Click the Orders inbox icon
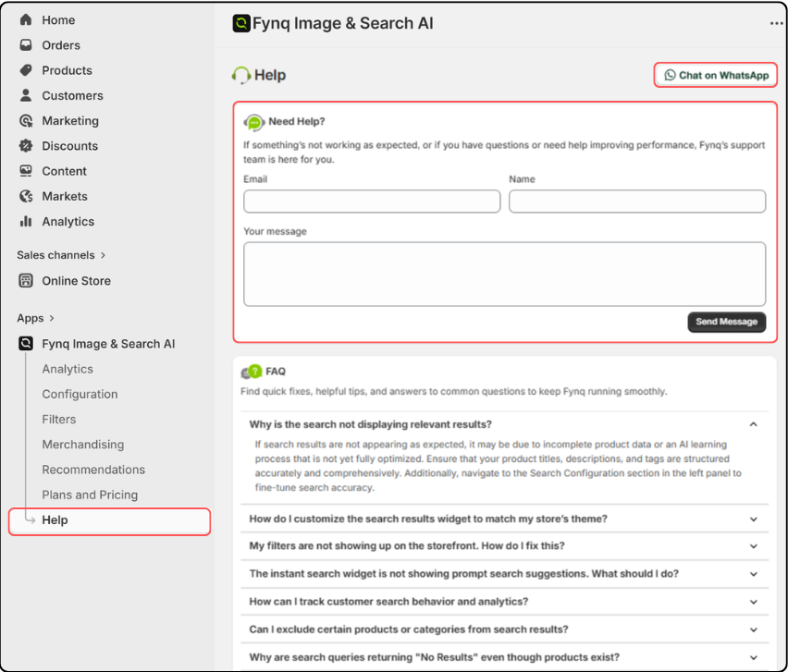Screen dimensions: 788x672 click(26, 44)
